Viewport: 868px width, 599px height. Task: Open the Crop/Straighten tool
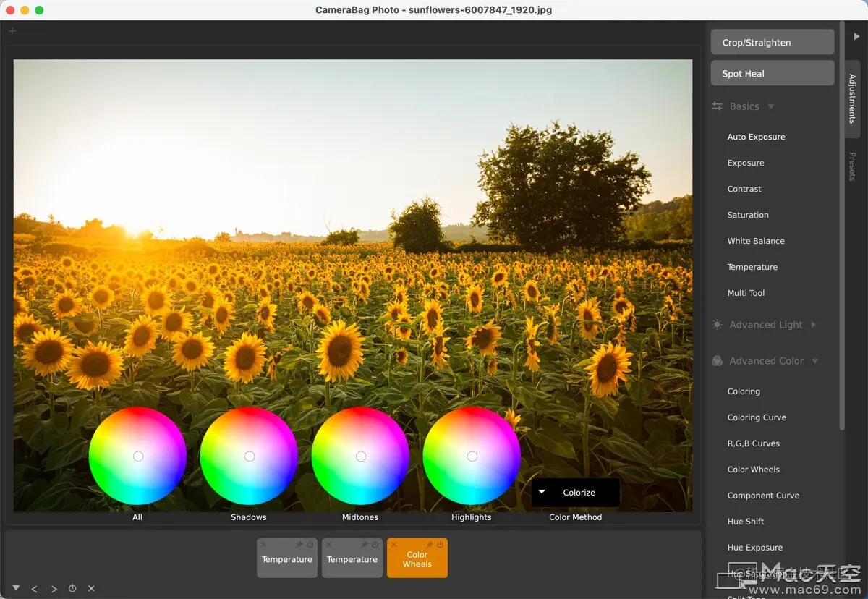pos(773,42)
